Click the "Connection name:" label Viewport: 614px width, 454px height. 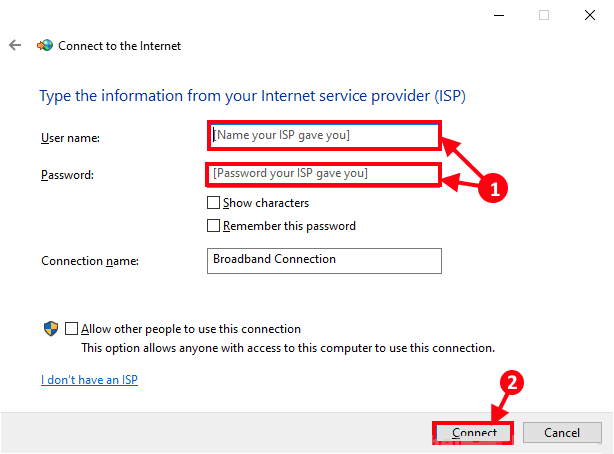pos(90,261)
